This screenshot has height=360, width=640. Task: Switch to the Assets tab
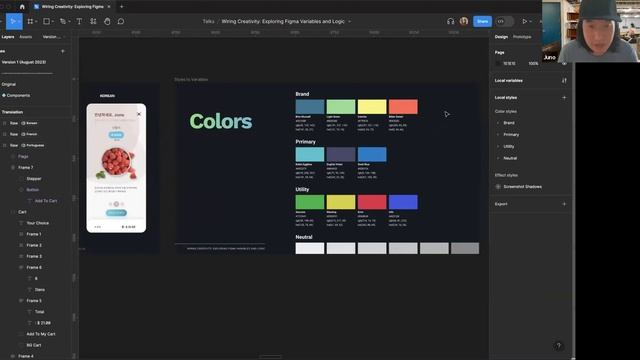tap(25, 37)
